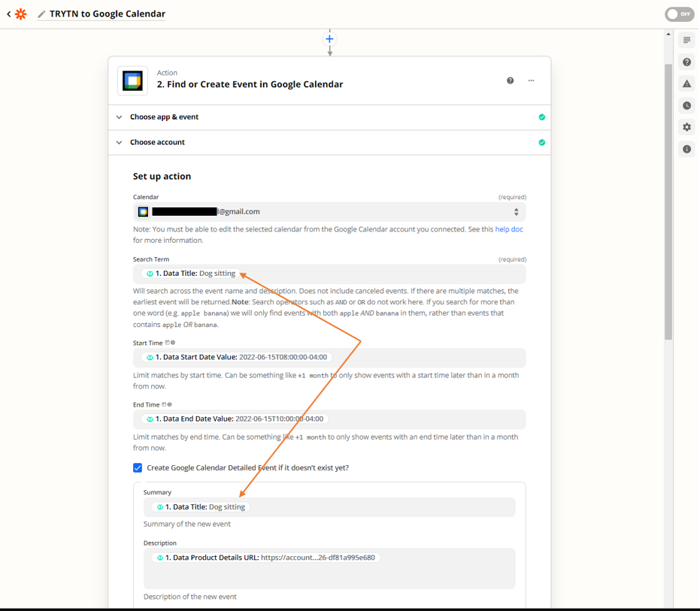Screen dimensions: 700x611
Task: Toggle the zap OFF switch on
Action: click(679, 14)
